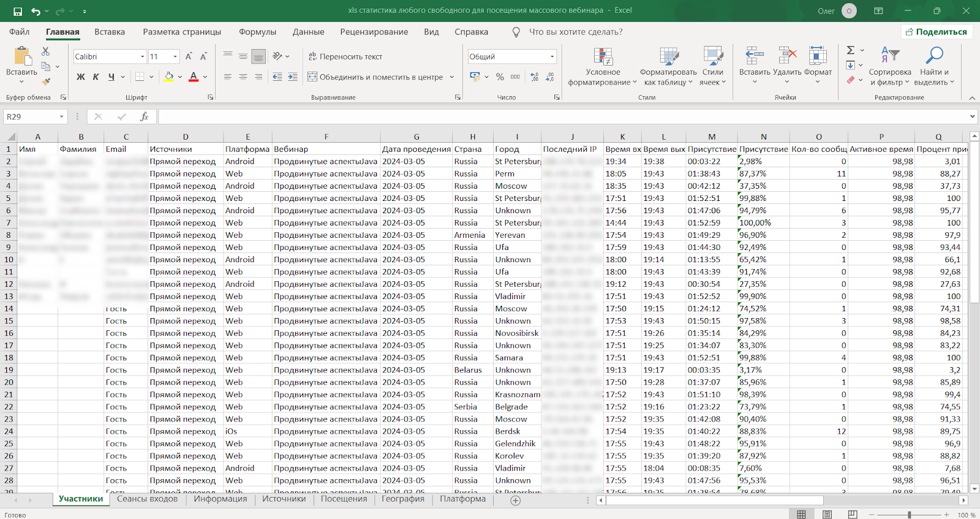The width and height of the screenshot is (980, 519).
Task: Apply thousands separator 000 format
Action: [x=515, y=77]
